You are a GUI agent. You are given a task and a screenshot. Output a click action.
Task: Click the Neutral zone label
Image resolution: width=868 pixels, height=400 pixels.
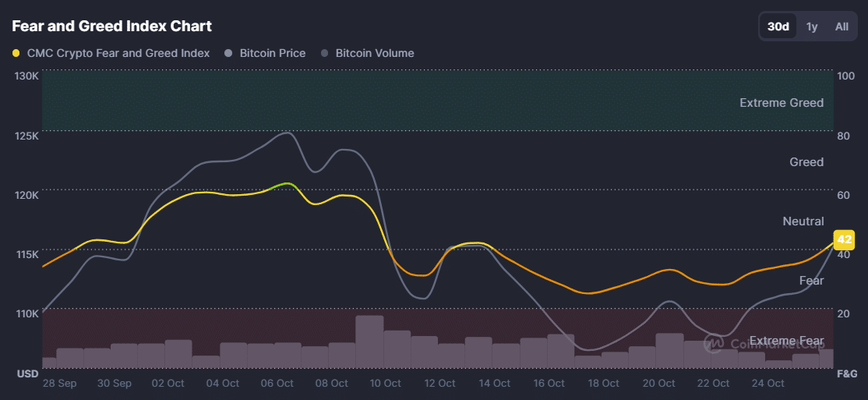tap(803, 221)
